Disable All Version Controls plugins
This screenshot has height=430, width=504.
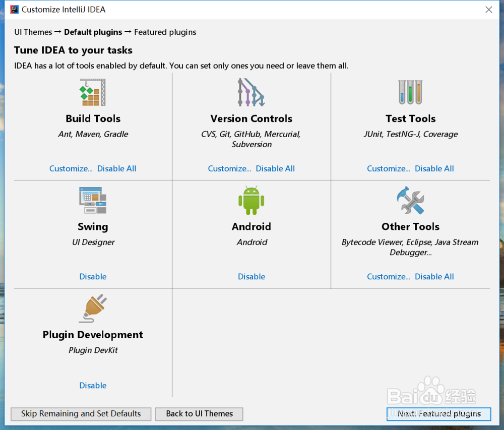click(275, 168)
